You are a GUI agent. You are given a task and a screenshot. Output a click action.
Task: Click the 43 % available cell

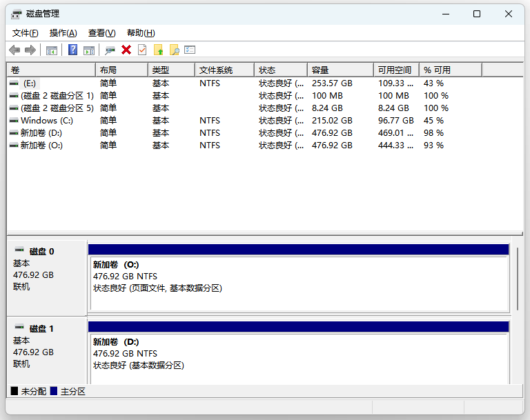click(433, 83)
